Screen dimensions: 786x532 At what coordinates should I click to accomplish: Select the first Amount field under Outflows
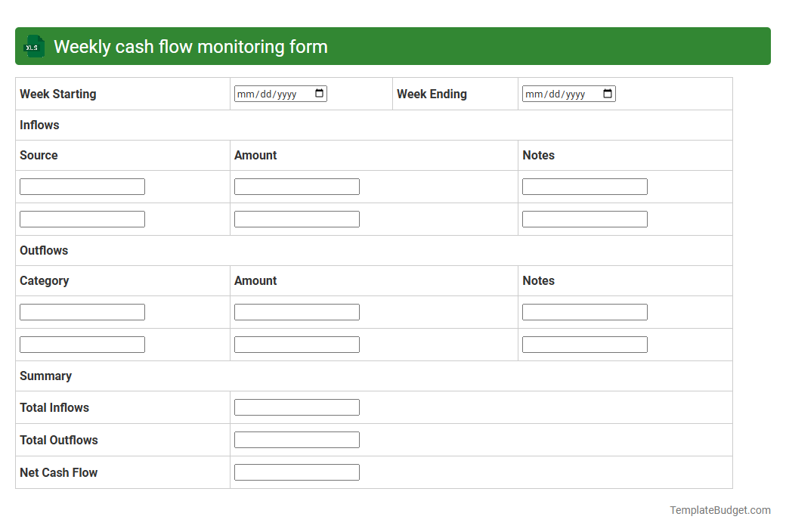[x=296, y=311]
